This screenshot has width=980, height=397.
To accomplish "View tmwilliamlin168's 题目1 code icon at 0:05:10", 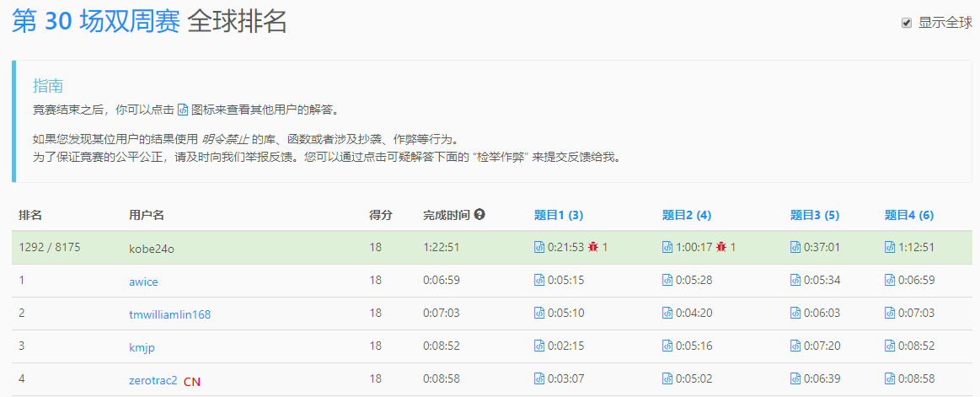I will (x=539, y=313).
